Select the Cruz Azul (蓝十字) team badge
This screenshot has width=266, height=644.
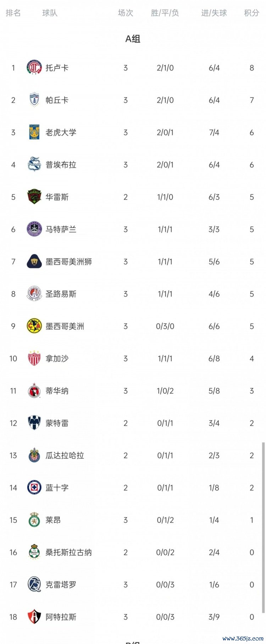pyautogui.click(x=34, y=488)
